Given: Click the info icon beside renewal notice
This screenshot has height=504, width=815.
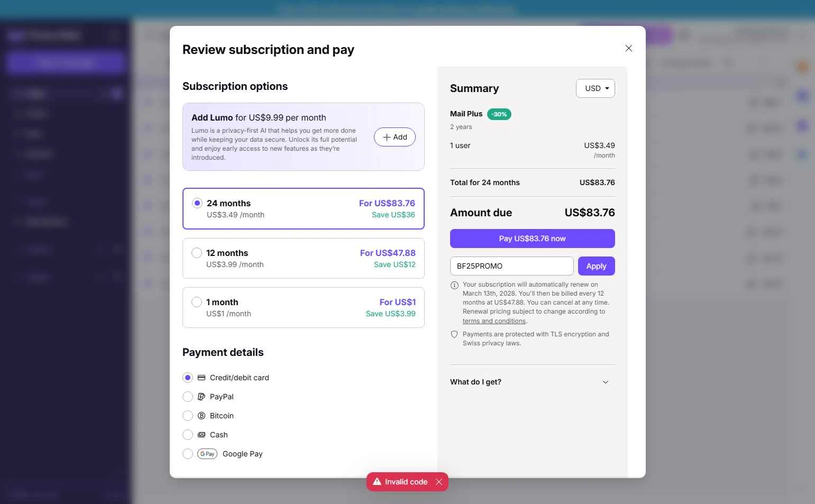Looking at the screenshot, I should coord(454,286).
